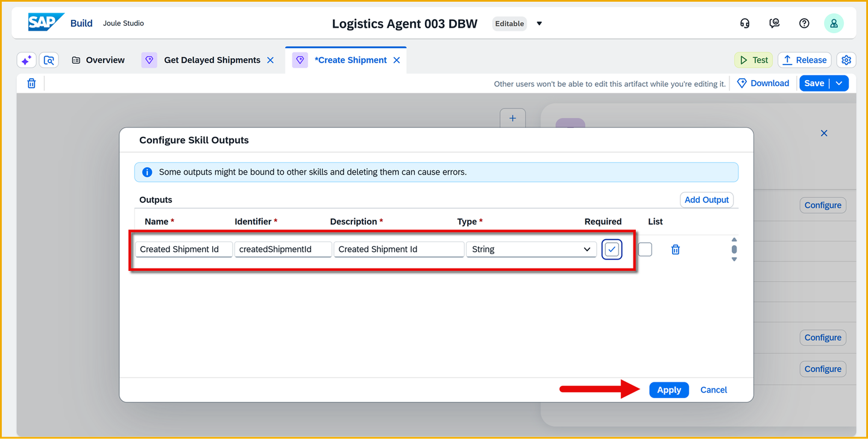
Task: Close the Create Shipment tab
Action: [397, 60]
